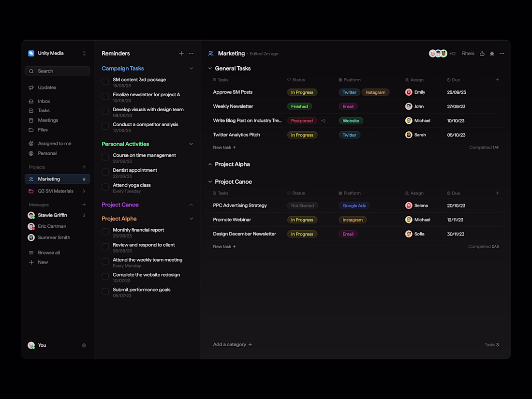
Task: Expand the Project Alpha section in Marketing
Action: [x=210, y=164]
